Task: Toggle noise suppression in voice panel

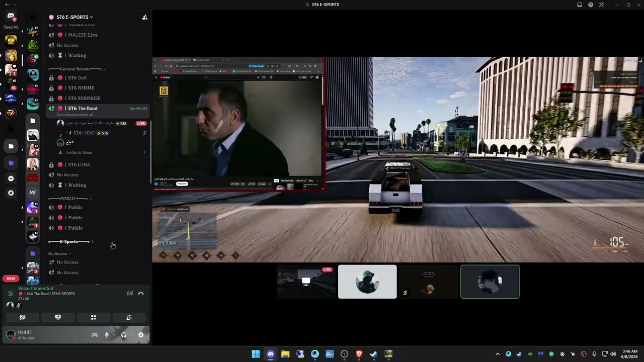Action: 130,293
